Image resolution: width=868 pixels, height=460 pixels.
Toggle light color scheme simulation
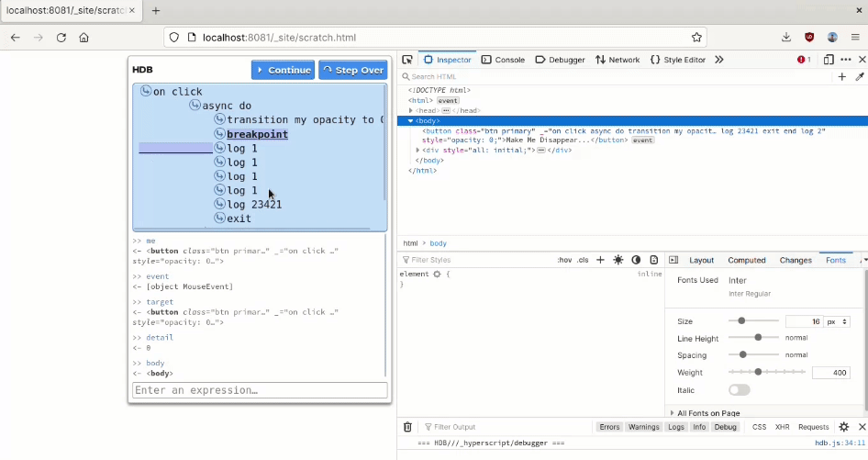(x=618, y=260)
